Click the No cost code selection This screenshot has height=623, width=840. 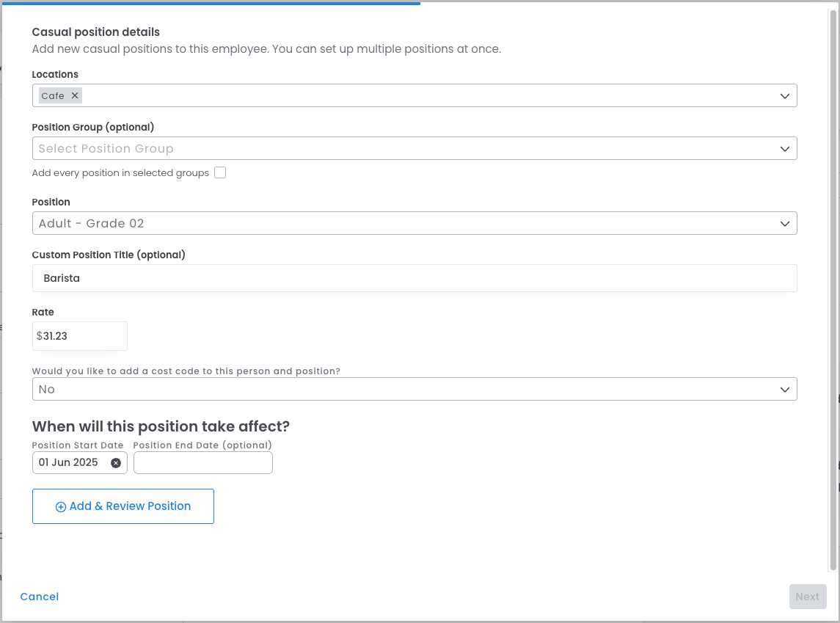point(47,390)
